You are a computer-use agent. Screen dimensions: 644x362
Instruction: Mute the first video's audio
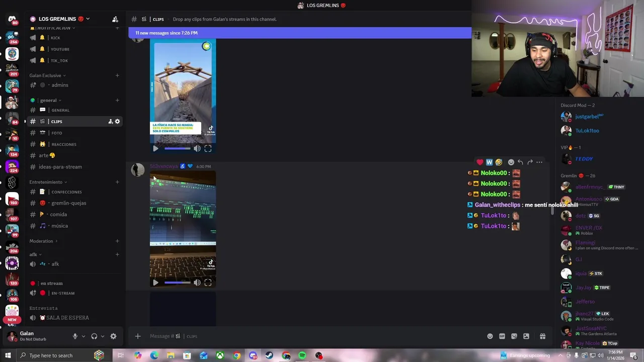197,148
